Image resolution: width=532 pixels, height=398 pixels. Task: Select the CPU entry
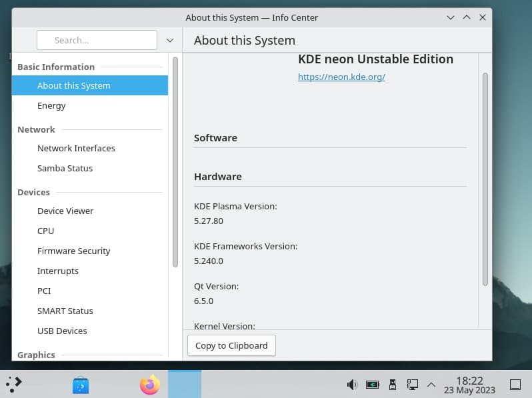click(x=90, y=231)
